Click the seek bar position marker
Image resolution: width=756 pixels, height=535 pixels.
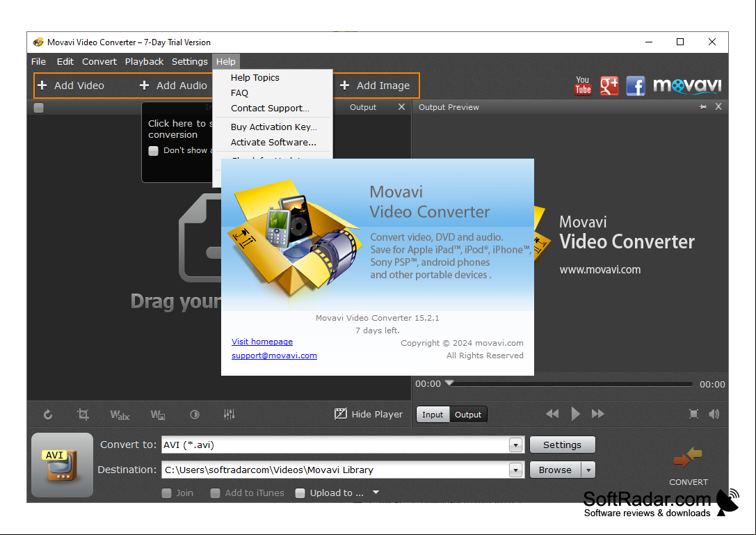tap(449, 383)
